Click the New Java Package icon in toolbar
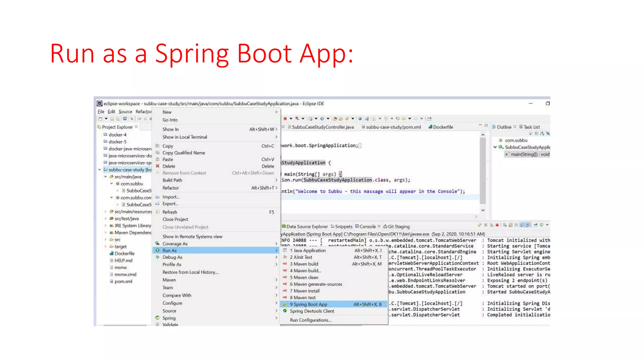This screenshot has height=362, width=644. [x=310, y=119]
